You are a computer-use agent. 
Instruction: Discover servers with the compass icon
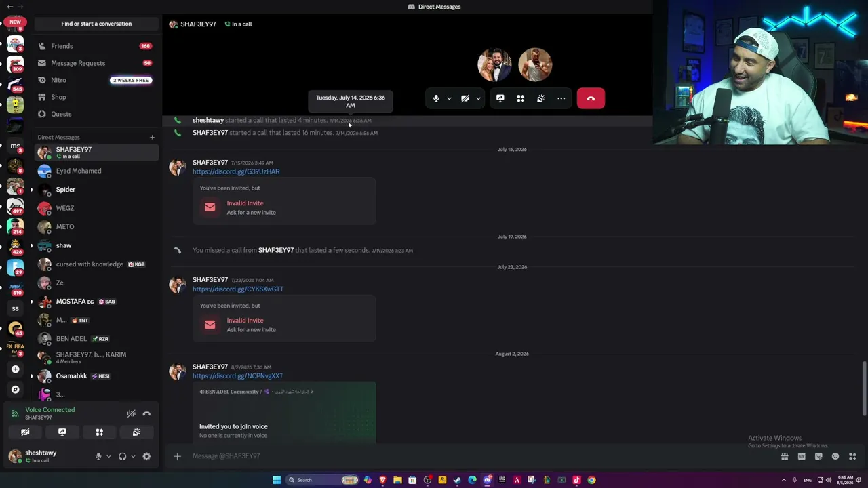15,390
